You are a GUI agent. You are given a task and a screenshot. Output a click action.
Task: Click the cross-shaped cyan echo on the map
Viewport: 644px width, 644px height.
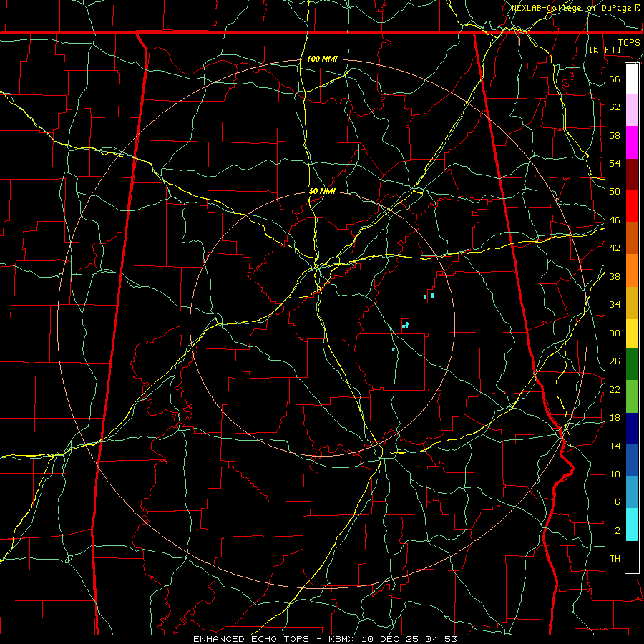(406, 326)
